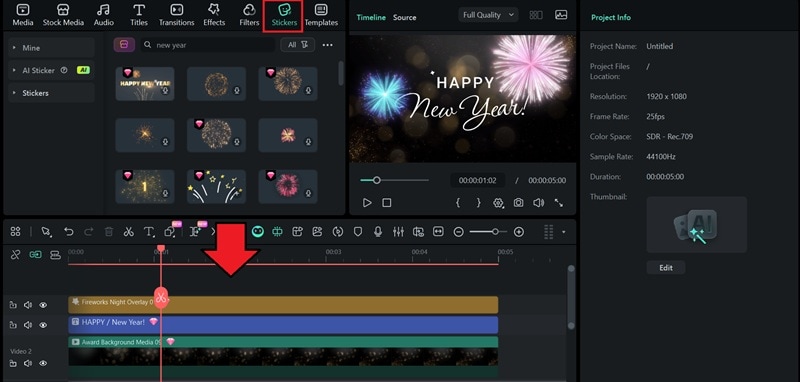Undo the last action
Image resolution: width=800 pixels, height=382 pixels.
(68, 232)
